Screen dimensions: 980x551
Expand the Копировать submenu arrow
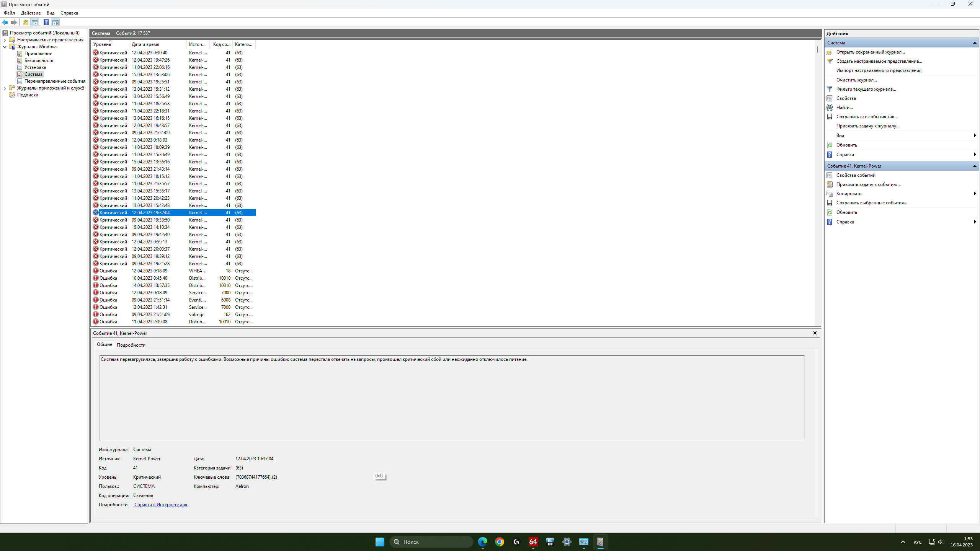[x=975, y=194]
